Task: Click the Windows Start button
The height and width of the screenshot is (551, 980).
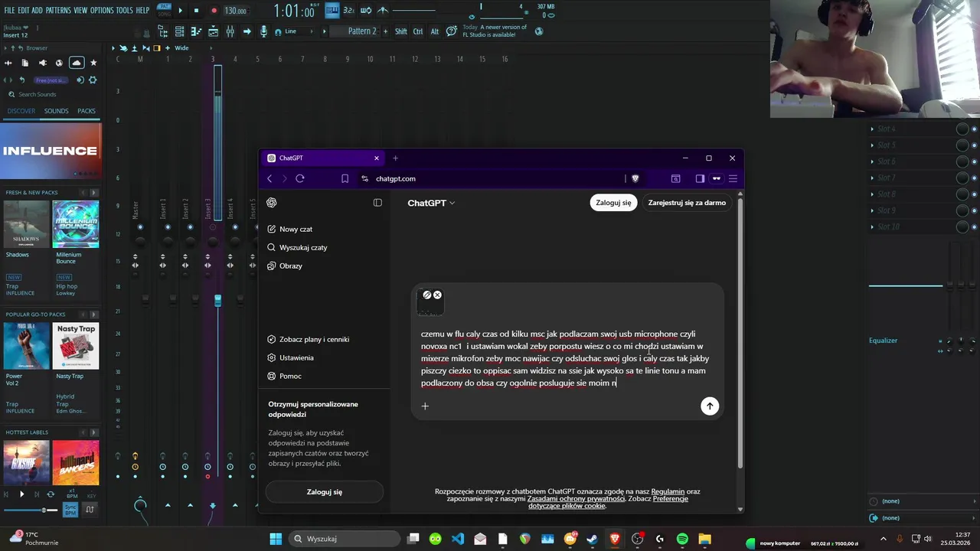Action: pos(276,539)
